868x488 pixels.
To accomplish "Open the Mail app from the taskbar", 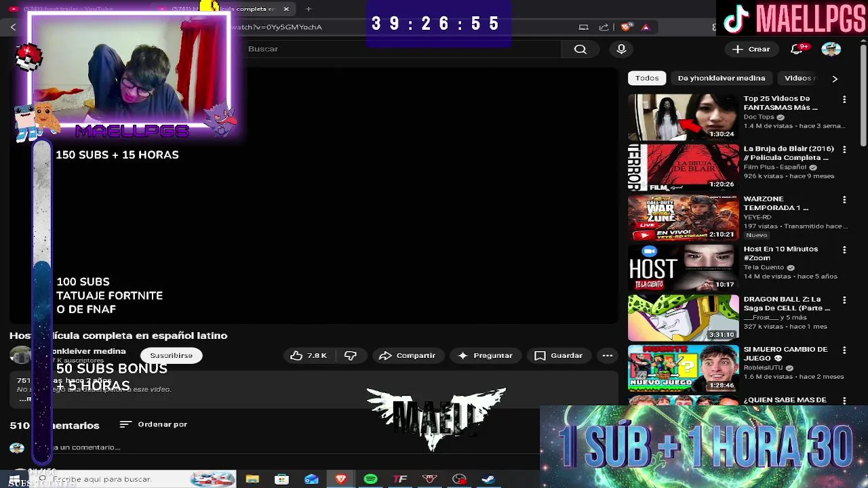I will pos(311,479).
